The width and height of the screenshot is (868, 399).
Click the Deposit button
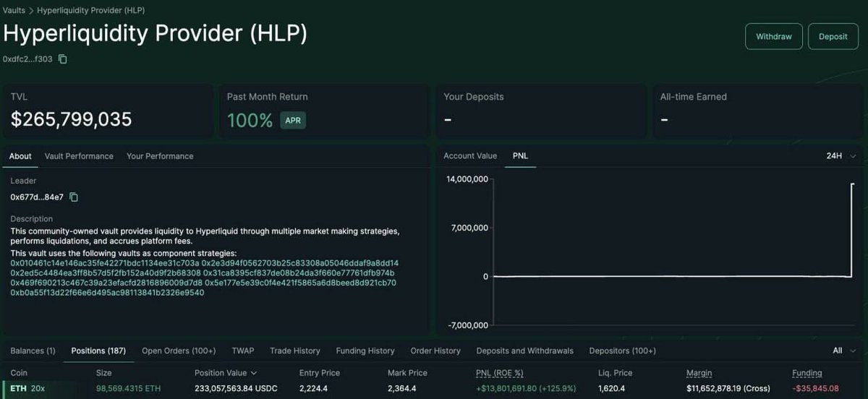click(x=833, y=36)
